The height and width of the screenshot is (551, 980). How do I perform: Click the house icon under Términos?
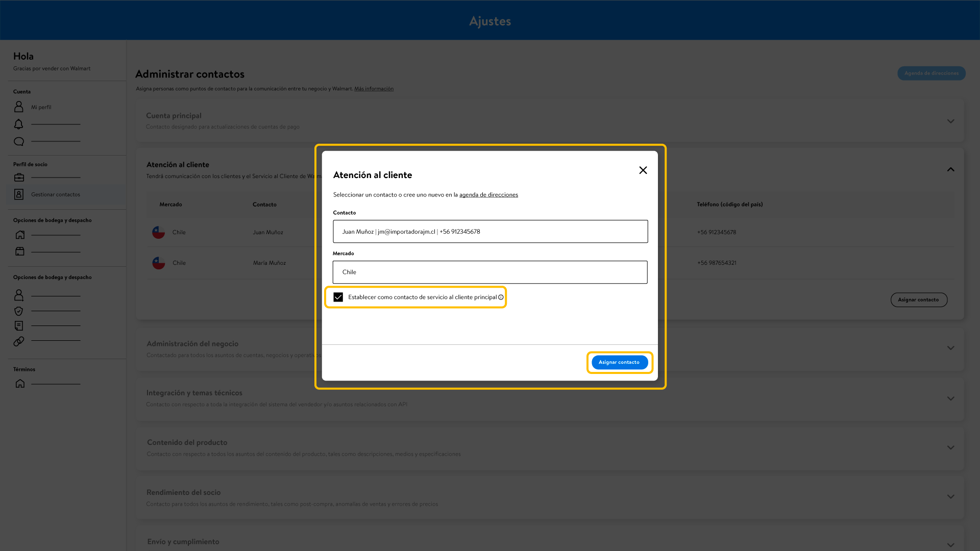pyautogui.click(x=20, y=384)
